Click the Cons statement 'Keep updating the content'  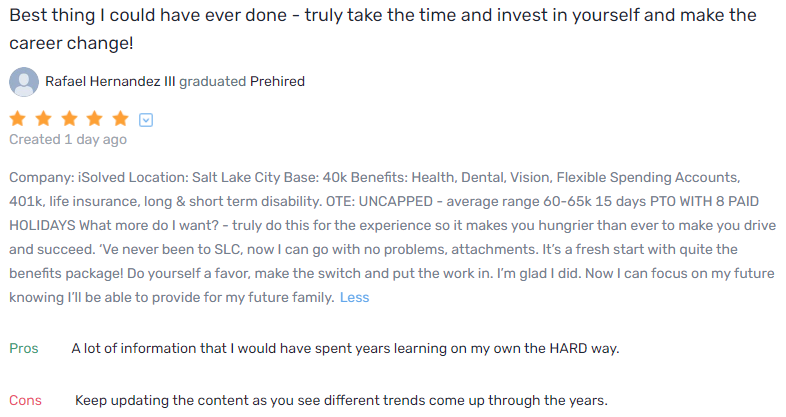coord(341,400)
